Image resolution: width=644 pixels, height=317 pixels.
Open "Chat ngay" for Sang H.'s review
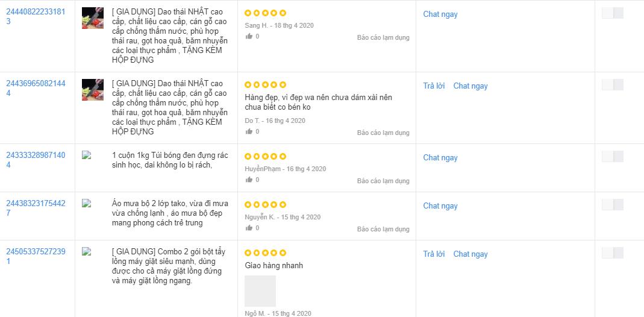point(440,14)
